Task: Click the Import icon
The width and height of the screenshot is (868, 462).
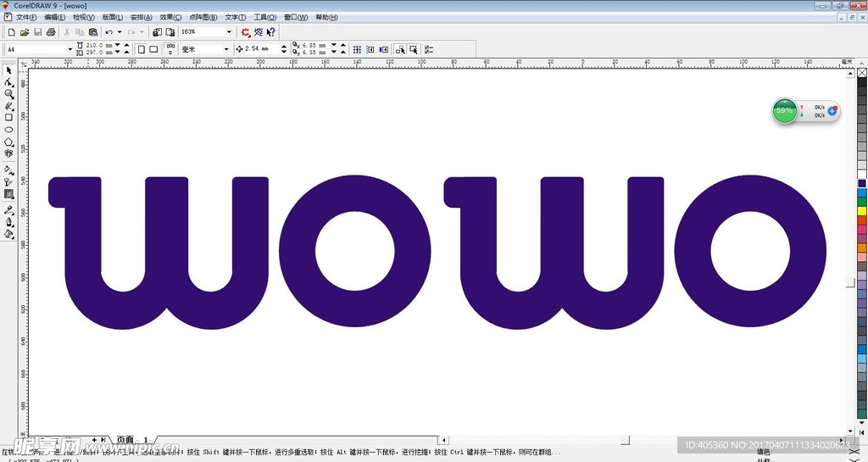Action: click(157, 32)
